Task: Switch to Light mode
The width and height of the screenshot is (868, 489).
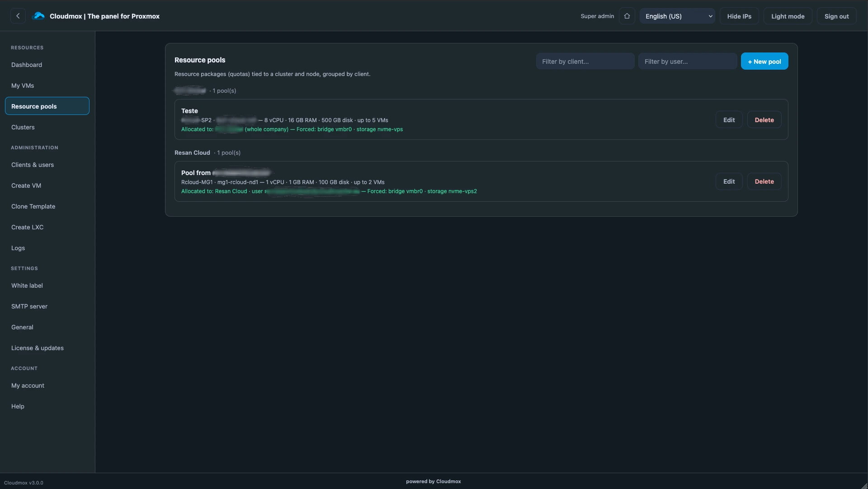Action: [x=788, y=16]
